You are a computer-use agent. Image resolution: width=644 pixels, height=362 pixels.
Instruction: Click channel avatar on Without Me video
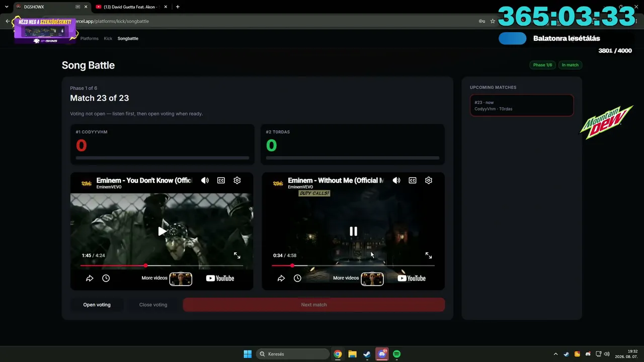(278, 184)
